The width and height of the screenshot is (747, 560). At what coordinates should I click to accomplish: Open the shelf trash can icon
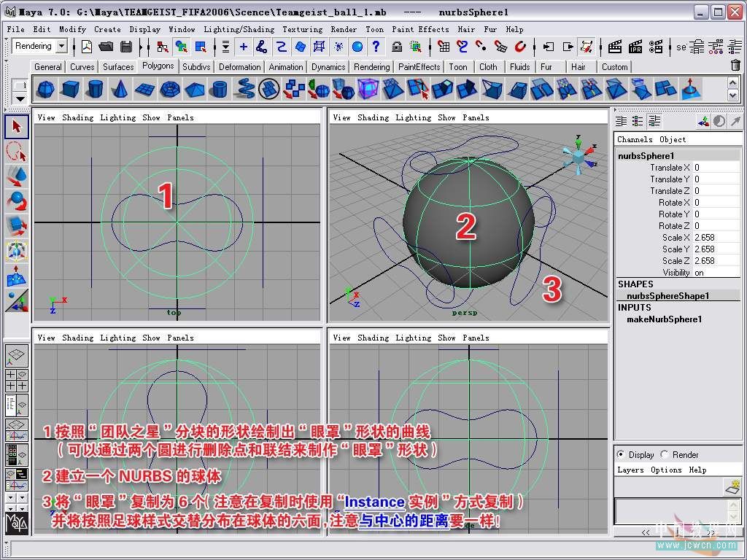[735, 65]
